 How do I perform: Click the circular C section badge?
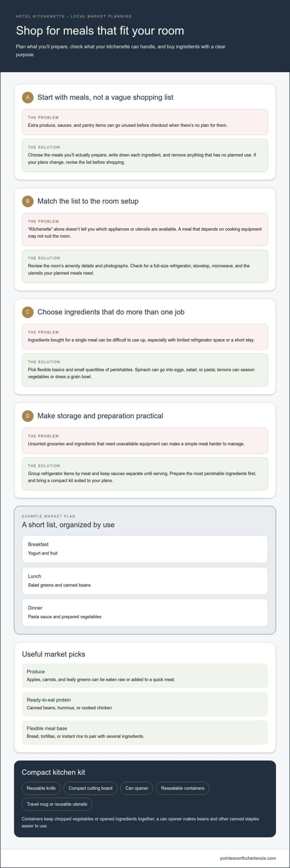(28, 312)
